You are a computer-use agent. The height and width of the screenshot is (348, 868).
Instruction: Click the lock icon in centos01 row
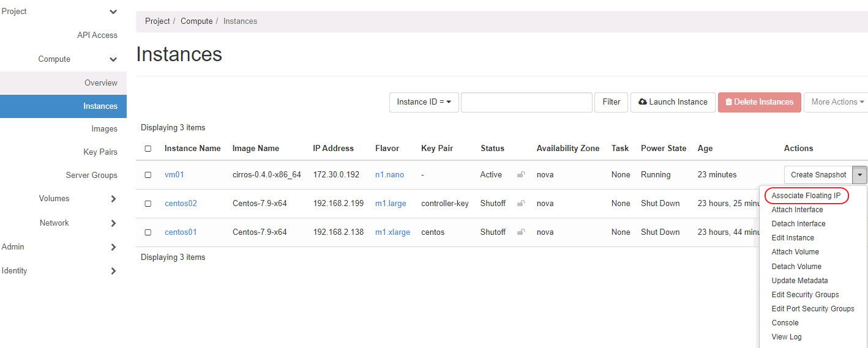point(521,232)
